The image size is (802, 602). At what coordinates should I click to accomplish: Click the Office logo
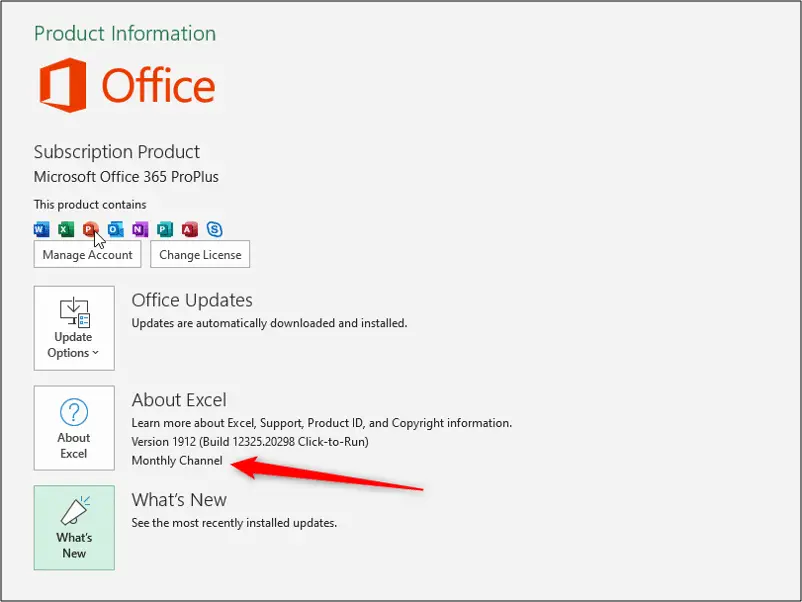(x=127, y=85)
